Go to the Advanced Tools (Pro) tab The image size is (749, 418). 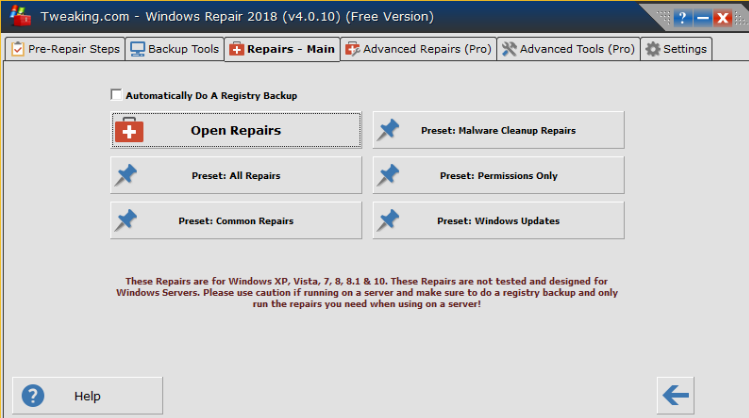568,49
